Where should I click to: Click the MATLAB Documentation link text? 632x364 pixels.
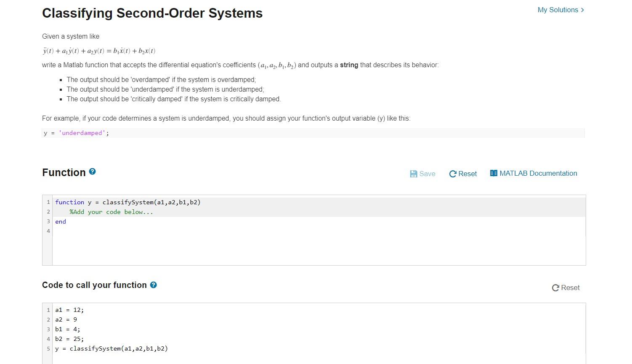pyautogui.click(x=539, y=173)
